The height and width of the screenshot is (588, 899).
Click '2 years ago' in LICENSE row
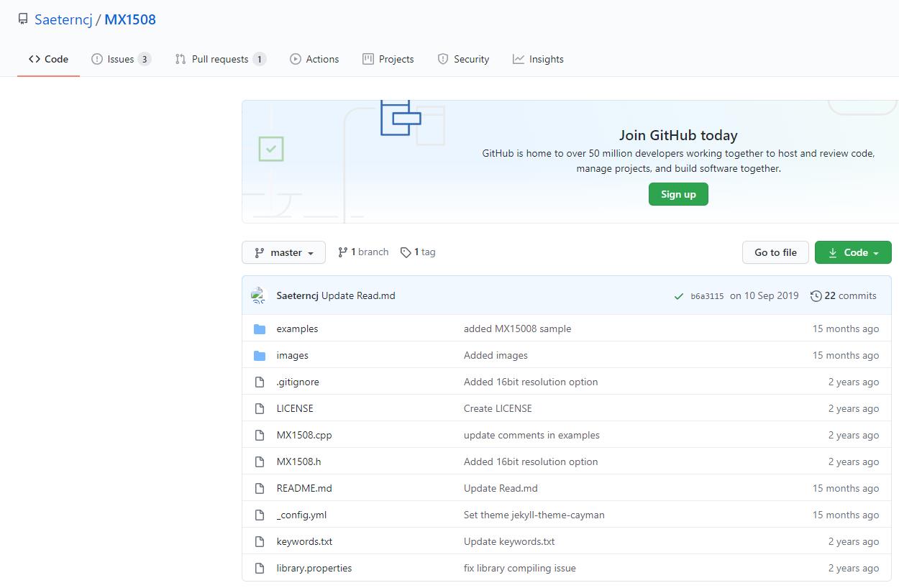854,408
